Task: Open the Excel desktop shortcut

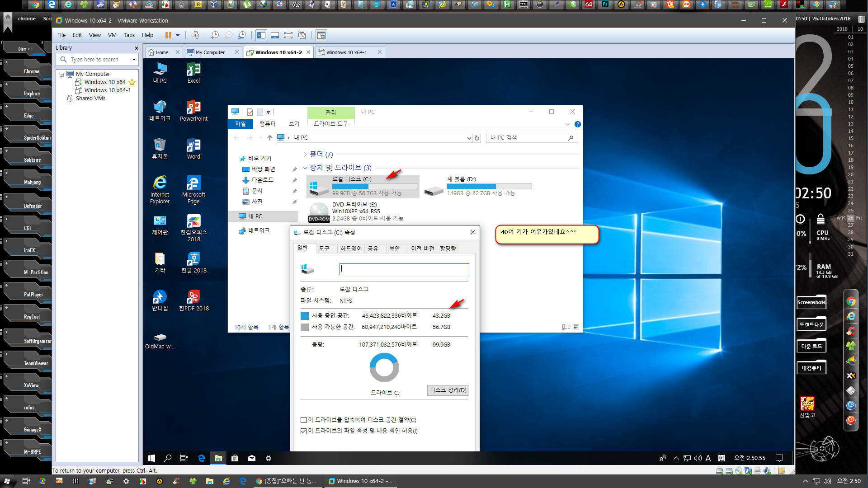Action: coord(193,73)
